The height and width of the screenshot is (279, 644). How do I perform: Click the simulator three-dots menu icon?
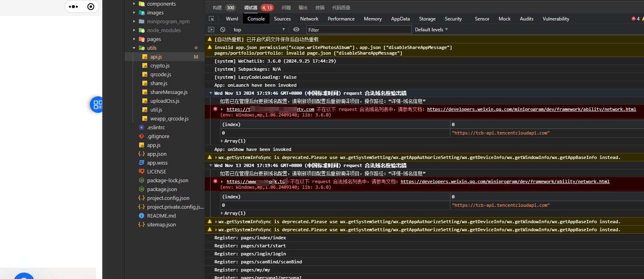click(73, 6)
